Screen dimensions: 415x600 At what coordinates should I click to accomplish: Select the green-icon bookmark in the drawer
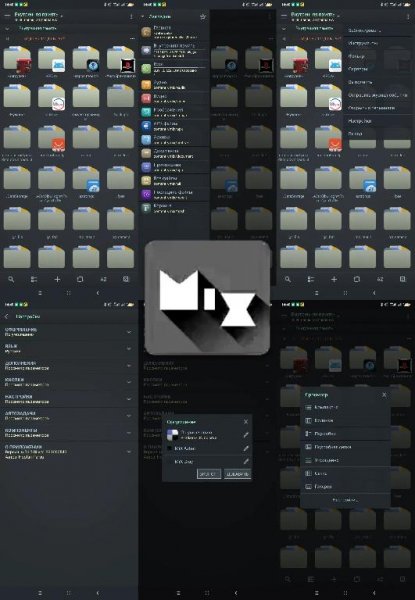174,68
